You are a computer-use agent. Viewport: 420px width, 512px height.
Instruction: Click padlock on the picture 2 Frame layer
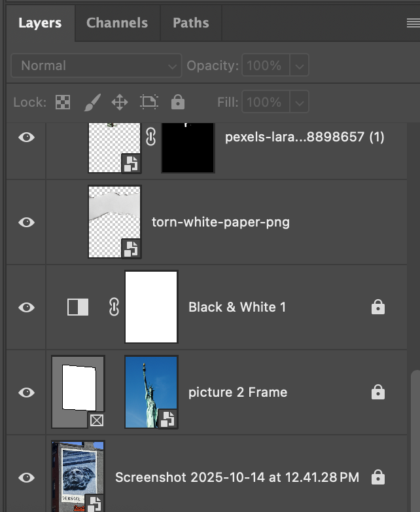[377, 392]
